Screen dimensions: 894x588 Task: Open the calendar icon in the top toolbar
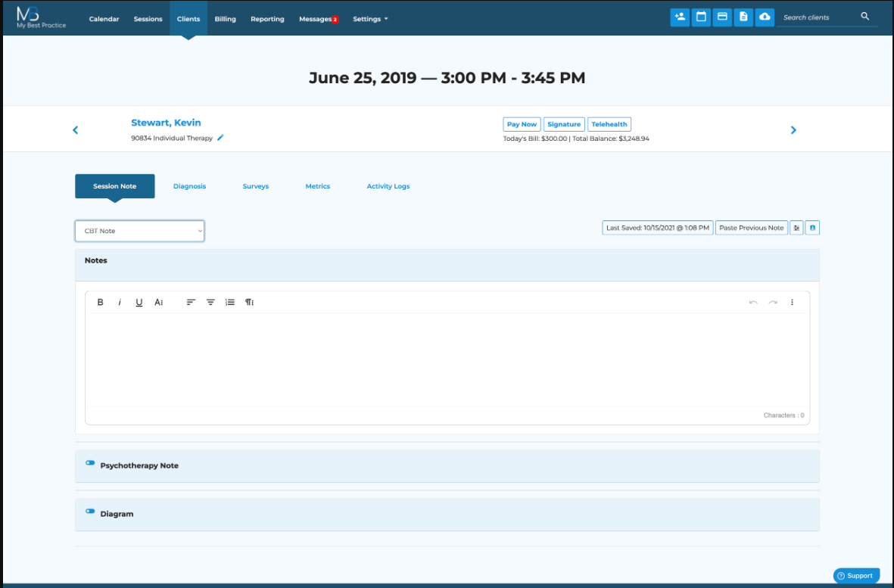coord(700,17)
